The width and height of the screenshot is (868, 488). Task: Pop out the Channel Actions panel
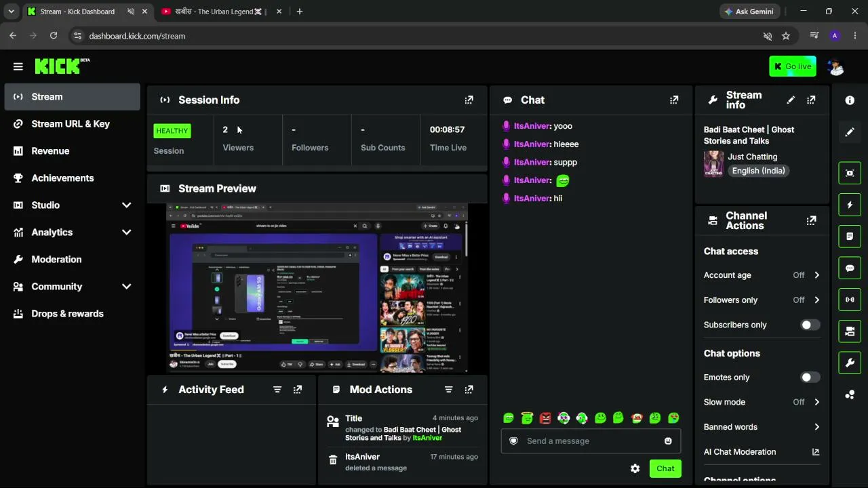(811, 221)
